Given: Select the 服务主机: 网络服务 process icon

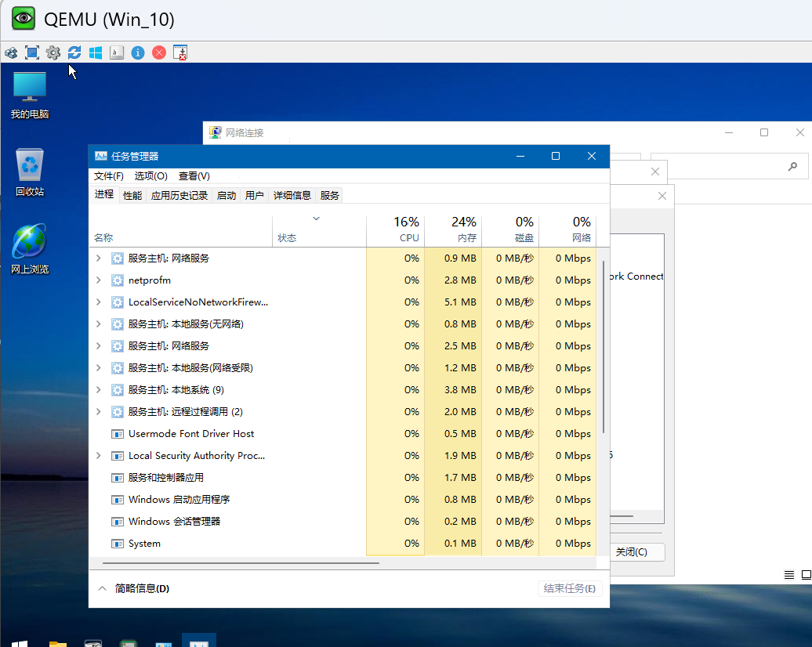Looking at the screenshot, I should pos(118,258).
